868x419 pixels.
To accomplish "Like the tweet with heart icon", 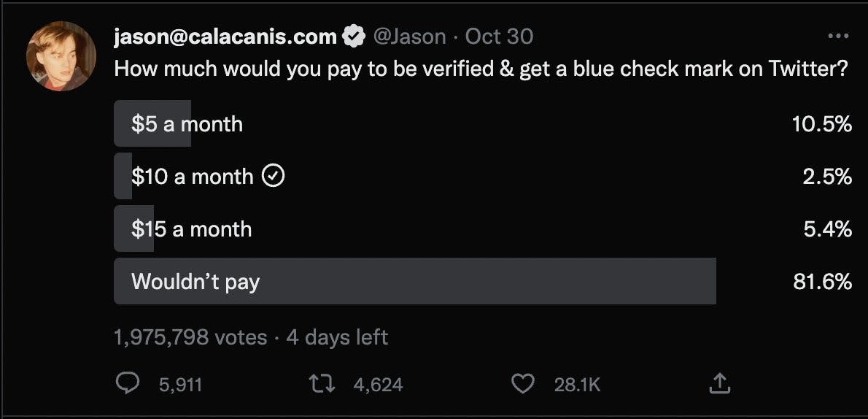I will (522, 384).
